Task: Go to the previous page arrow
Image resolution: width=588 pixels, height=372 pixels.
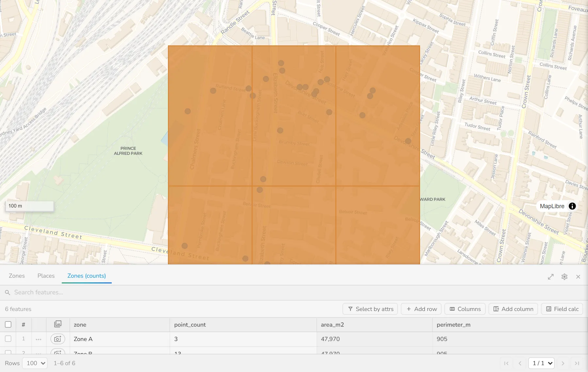Action: tap(520, 363)
